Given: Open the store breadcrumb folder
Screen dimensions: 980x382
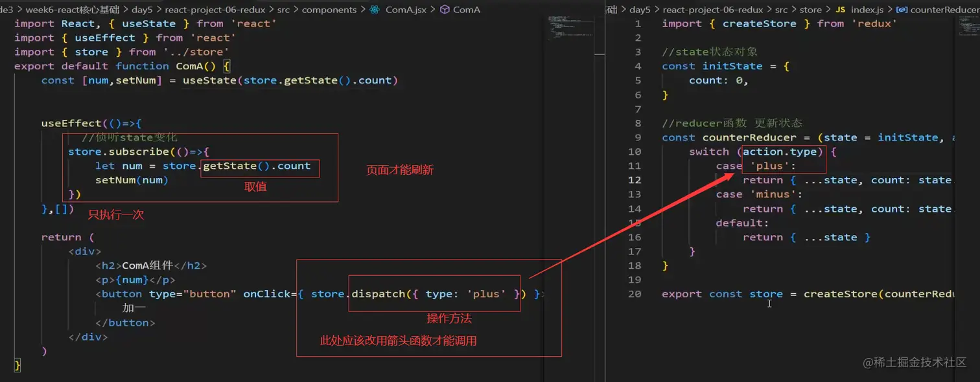Looking at the screenshot, I should pyautogui.click(x=811, y=10).
